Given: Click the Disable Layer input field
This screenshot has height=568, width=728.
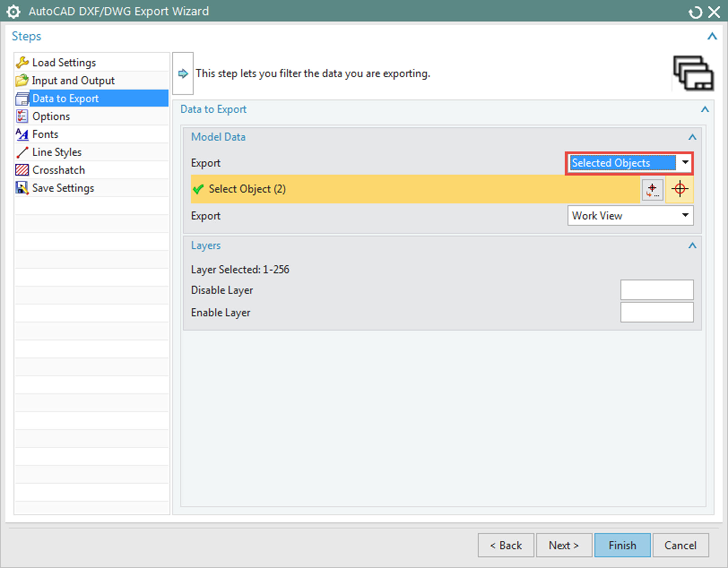Looking at the screenshot, I should [657, 290].
